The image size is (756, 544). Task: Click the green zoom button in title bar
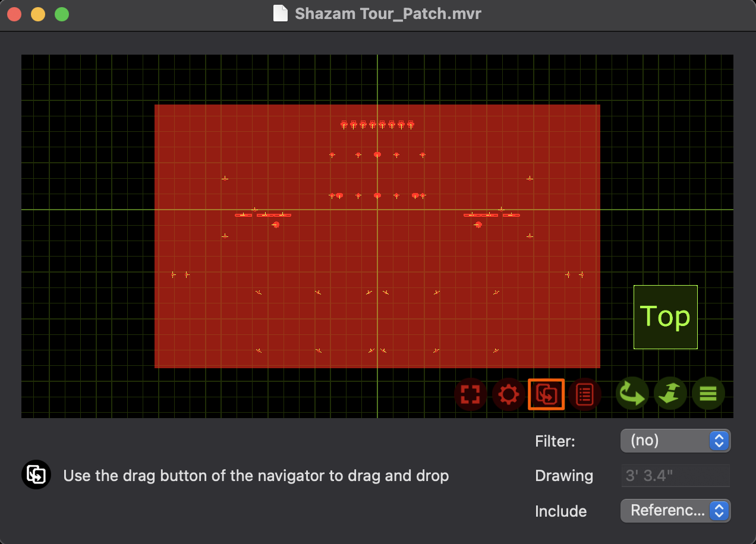tap(62, 14)
